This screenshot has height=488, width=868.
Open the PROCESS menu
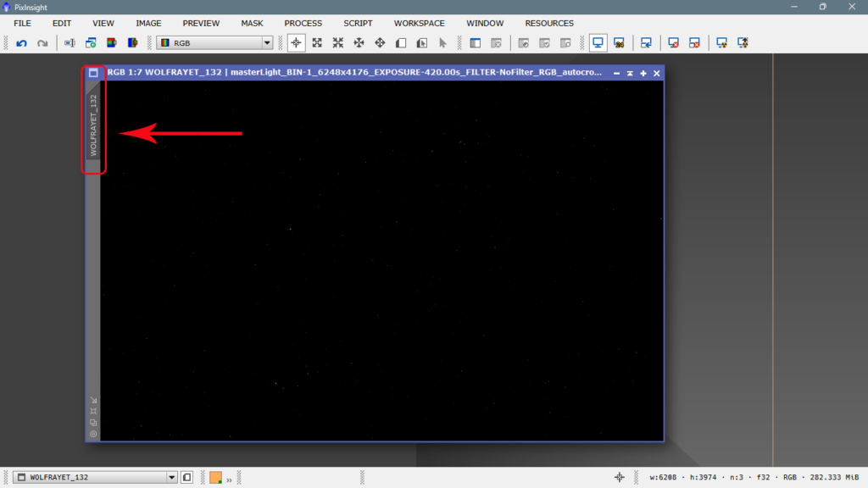303,23
